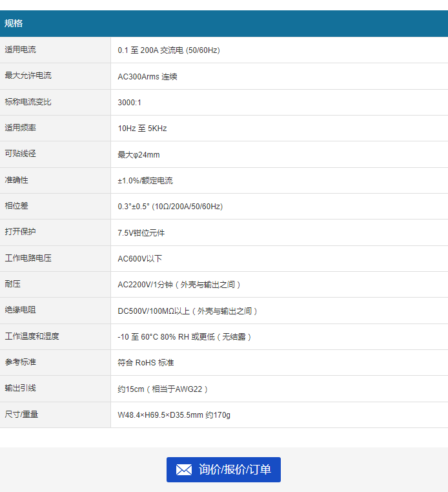Screen dimensions: 448x492
Task: Select the 绝缘电阻 row label
Action: coord(20,311)
